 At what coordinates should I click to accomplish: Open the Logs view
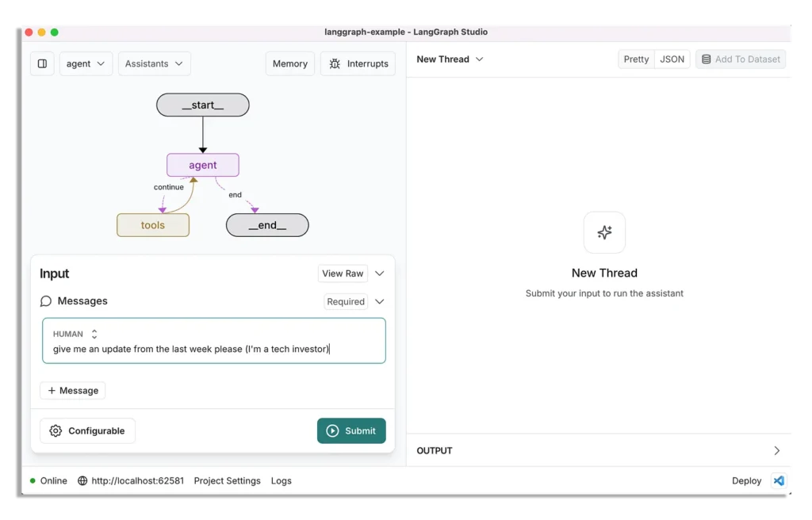click(x=282, y=480)
